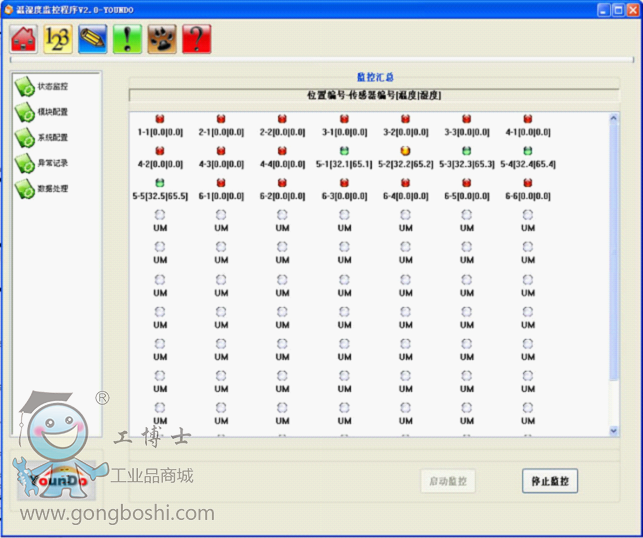Click sensor 6-6 red status indicator
This screenshot has width=643, height=538.
click(x=527, y=184)
